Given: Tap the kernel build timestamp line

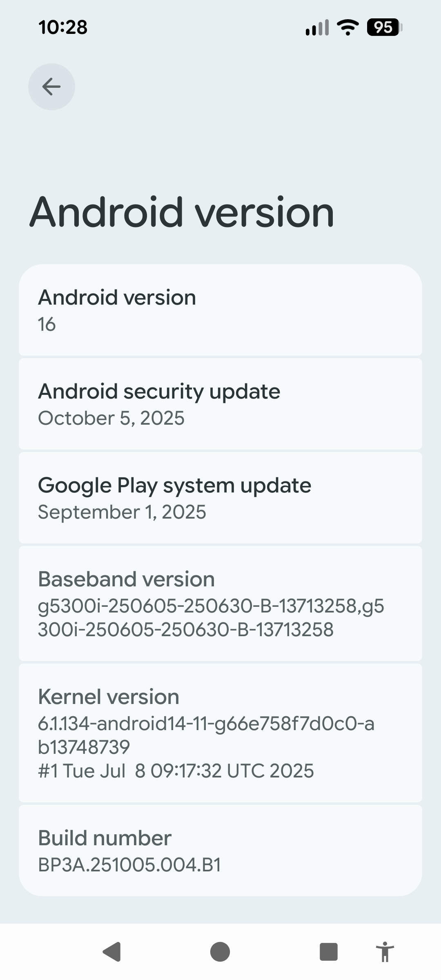Looking at the screenshot, I should pyautogui.click(x=176, y=771).
